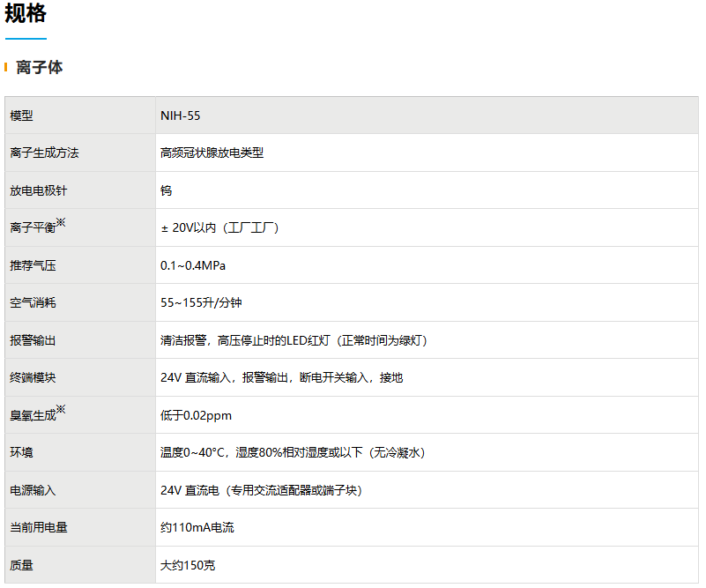
Task: Click the 推荐气压 row label
Action: tap(33, 265)
